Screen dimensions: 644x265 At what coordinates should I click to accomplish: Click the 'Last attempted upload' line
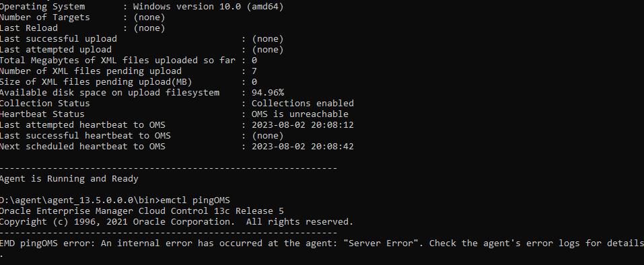[x=142, y=50]
